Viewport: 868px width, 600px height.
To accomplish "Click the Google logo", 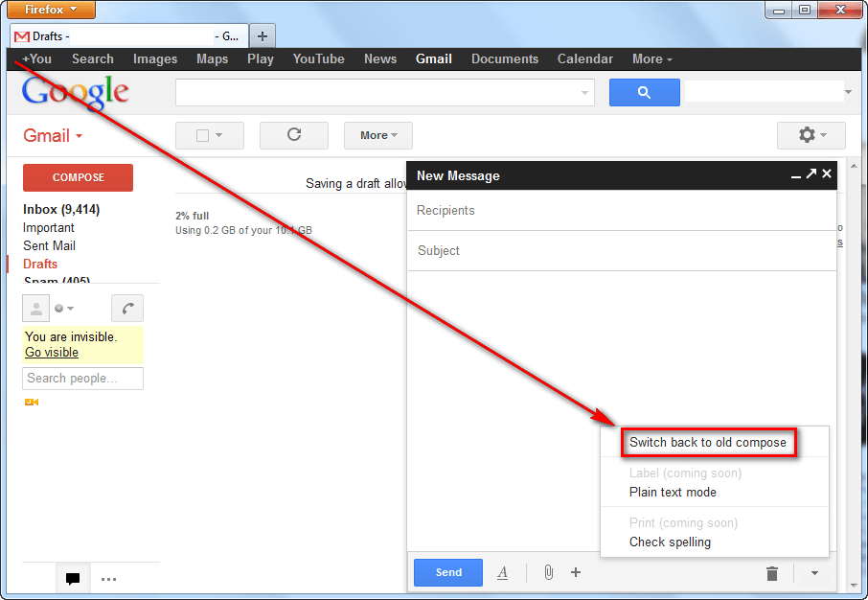I will tap(76, 93).
